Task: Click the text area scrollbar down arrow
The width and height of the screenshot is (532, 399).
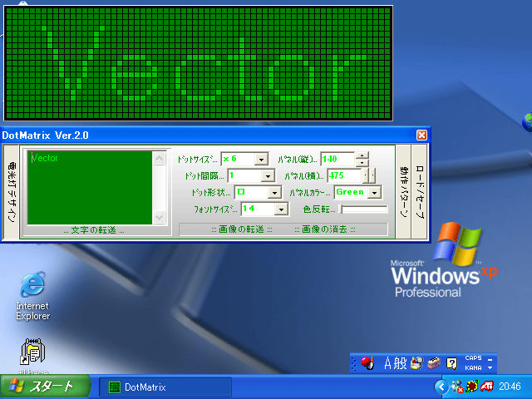Action: 160,217
